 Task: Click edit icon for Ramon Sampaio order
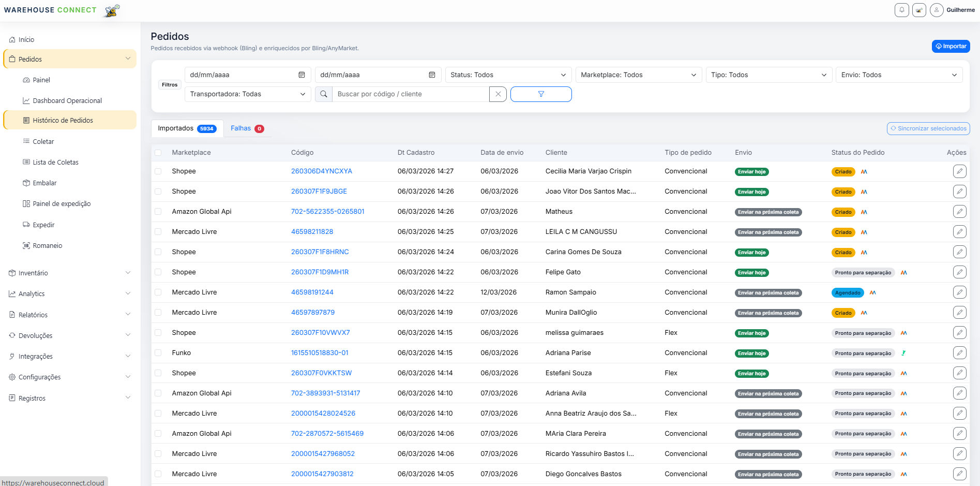coord(959,292)
